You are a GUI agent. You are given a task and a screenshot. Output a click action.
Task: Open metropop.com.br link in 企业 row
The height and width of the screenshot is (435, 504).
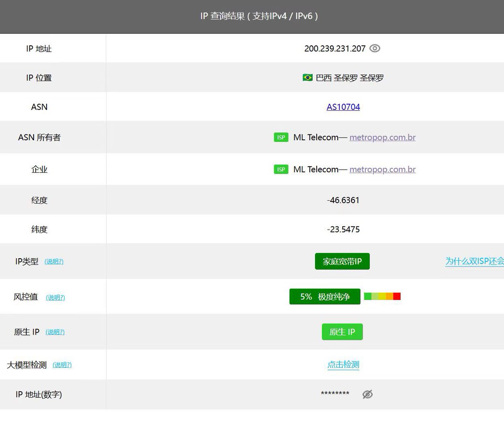383,170
